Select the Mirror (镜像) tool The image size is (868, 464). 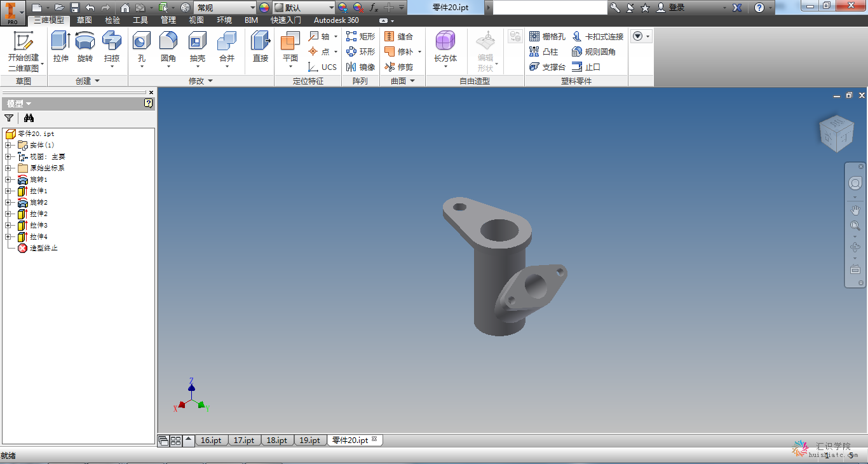360,67
